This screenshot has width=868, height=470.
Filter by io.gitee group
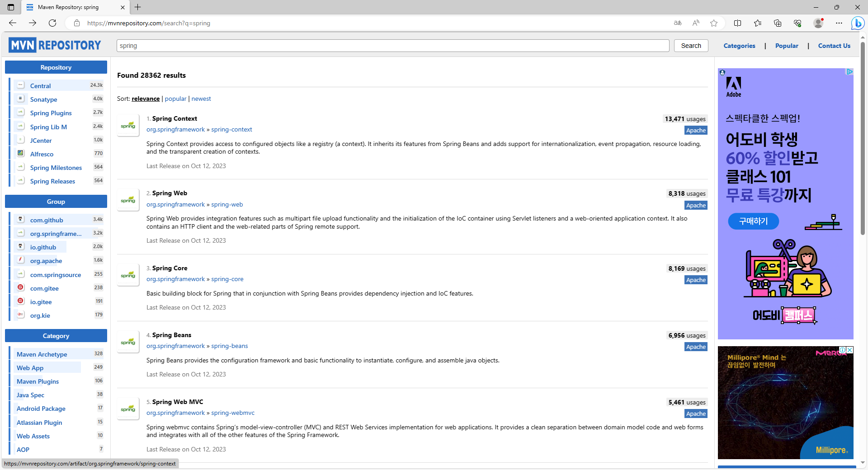coord(41,302)
